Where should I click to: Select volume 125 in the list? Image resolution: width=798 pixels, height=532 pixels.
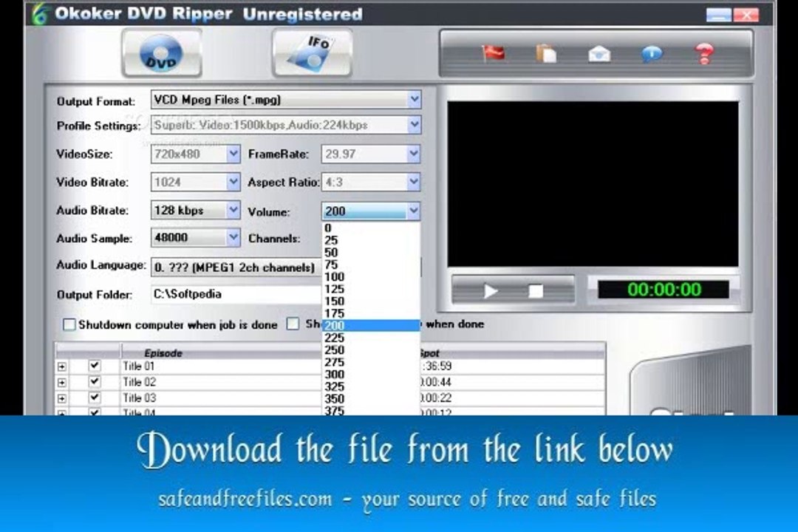coord(371,289)
